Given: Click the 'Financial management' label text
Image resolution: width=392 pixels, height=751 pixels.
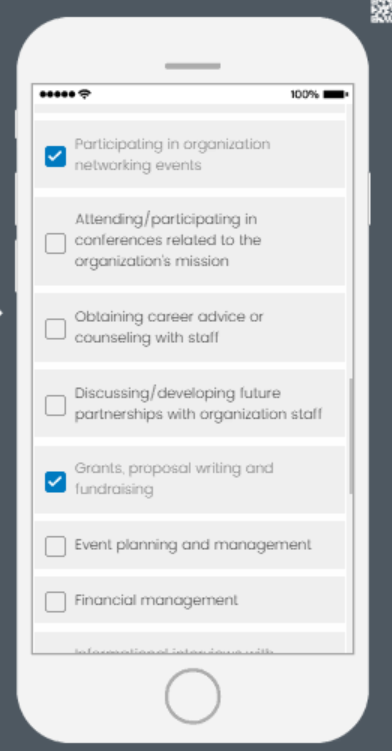Looking at the screenshot, I should 156,600.
